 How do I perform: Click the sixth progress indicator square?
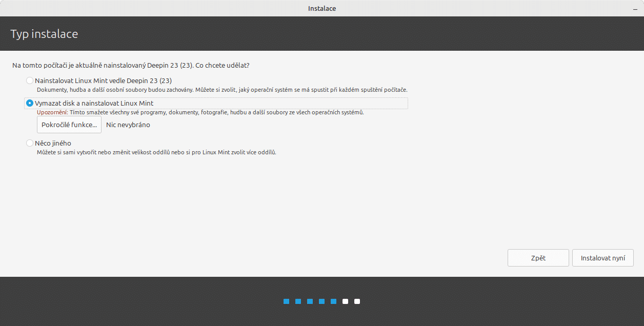345,301
